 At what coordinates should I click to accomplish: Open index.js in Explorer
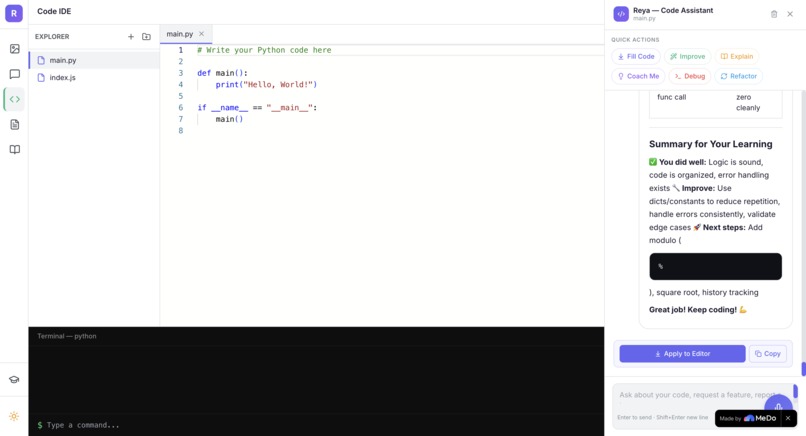click(94, 78)
